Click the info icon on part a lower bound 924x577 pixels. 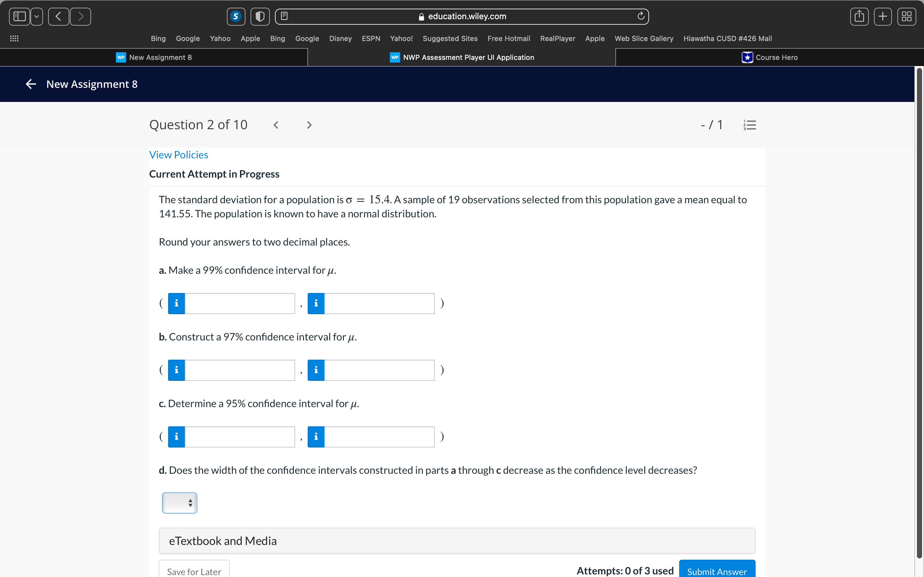tap(176, 303)
